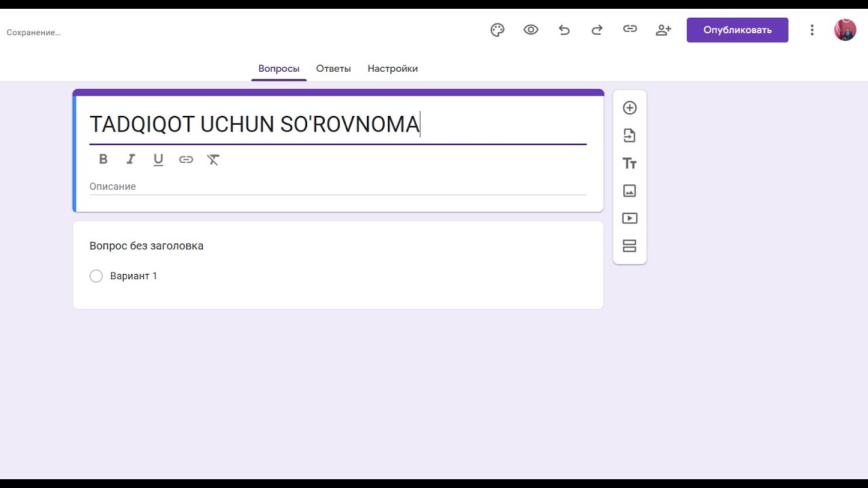This screenshot has width=868, height=488.
Task: Switch to the Вопросы tab
Action: (279, 68)
